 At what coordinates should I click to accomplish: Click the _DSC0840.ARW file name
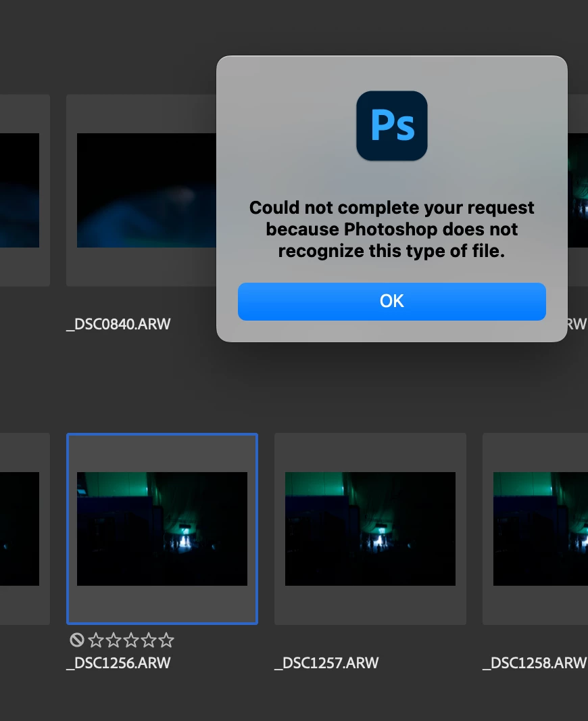(118, 324)
